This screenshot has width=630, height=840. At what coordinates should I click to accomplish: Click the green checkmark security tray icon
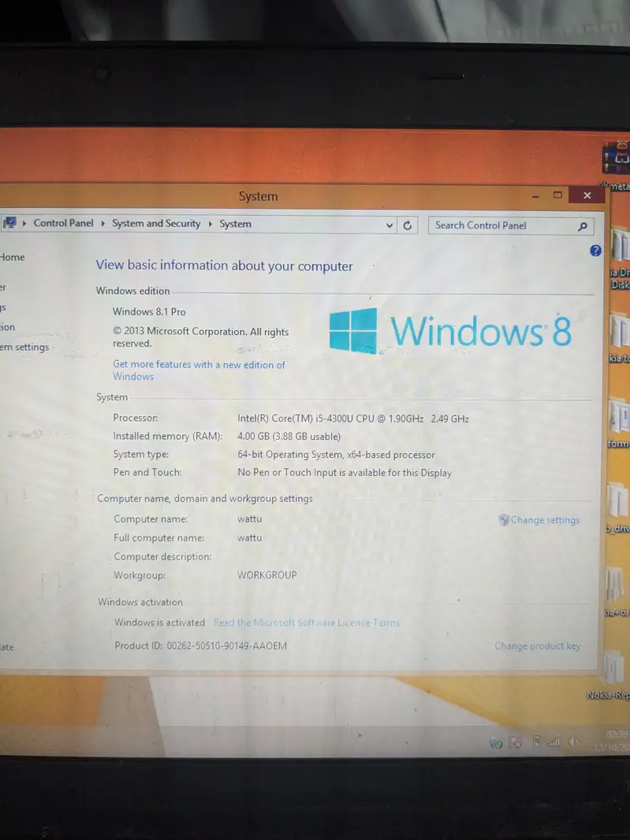(496, 743)
